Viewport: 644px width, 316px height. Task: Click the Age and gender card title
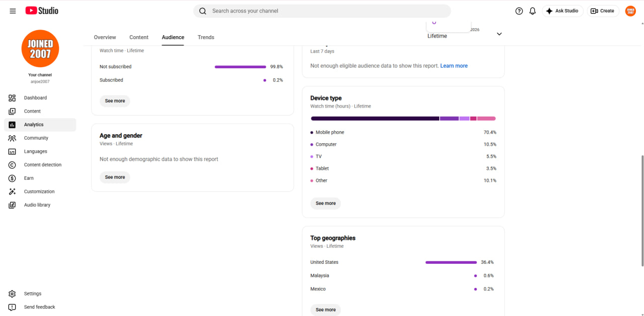[x=121, y=136]
